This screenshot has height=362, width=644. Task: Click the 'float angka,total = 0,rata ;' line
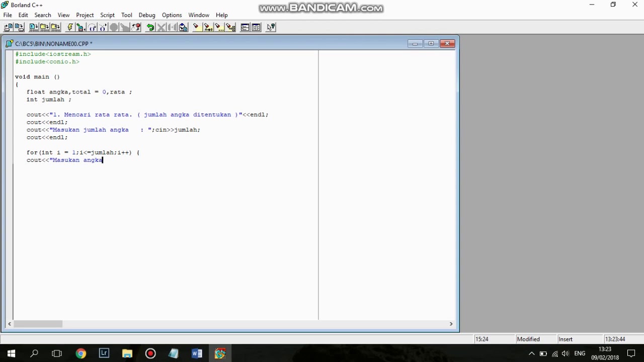point(79,92)
